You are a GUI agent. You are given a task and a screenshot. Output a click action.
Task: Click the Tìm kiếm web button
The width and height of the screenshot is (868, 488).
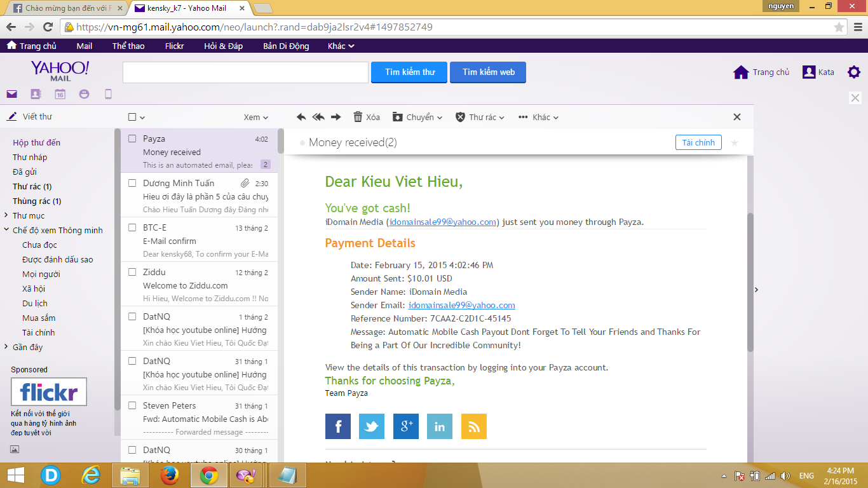tap(488, 72)
